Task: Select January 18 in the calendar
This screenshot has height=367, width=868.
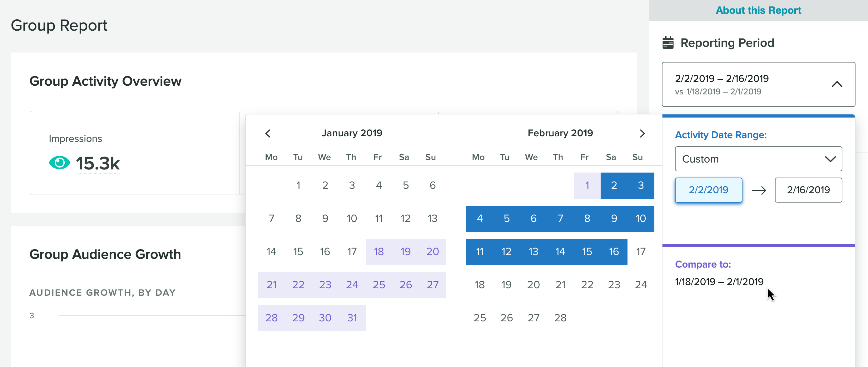Action: [x=379, y=252]
